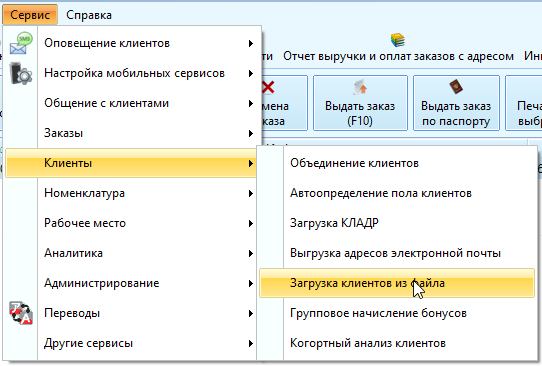Open the Переводы submenu

click(x=131, y=313)
